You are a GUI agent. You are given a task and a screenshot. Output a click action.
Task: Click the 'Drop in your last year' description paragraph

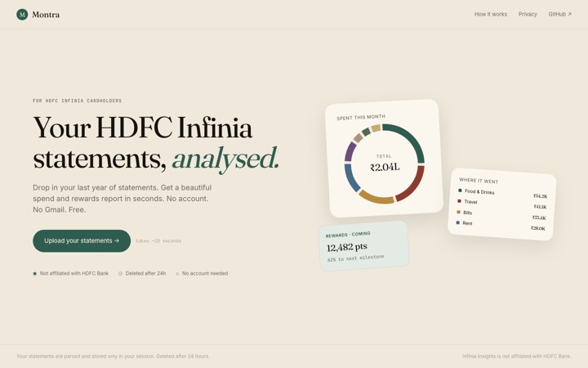(122, 199)
